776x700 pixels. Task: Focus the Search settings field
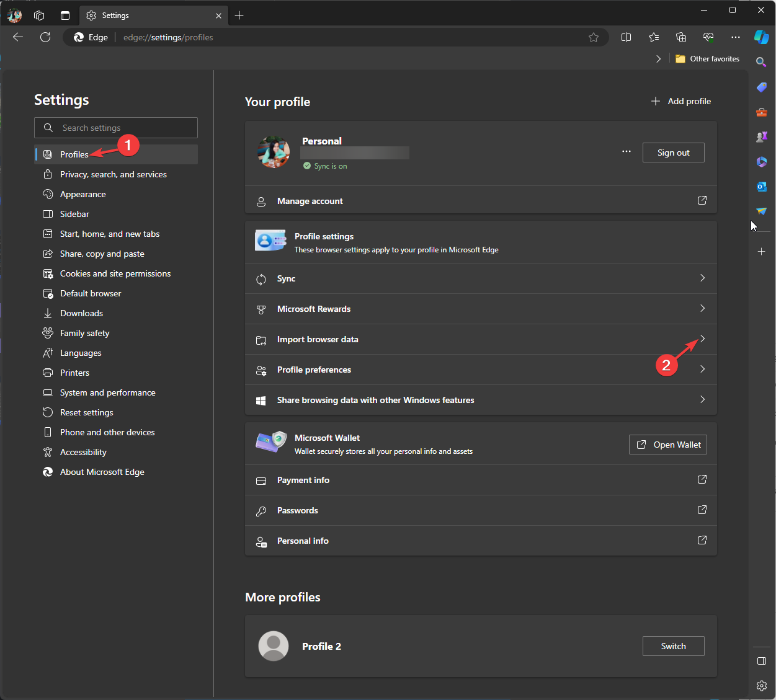[116, 128]
